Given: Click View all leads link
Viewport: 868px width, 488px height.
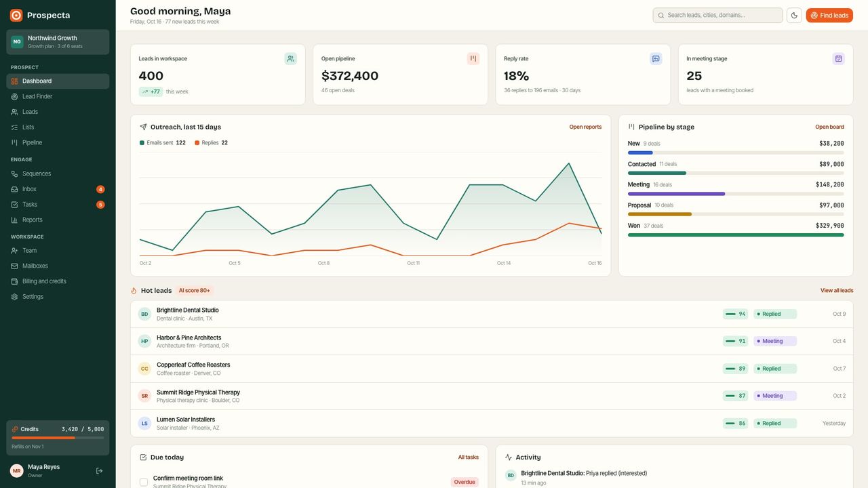Looking at the screenshot, I should click(x=837, y=291).
